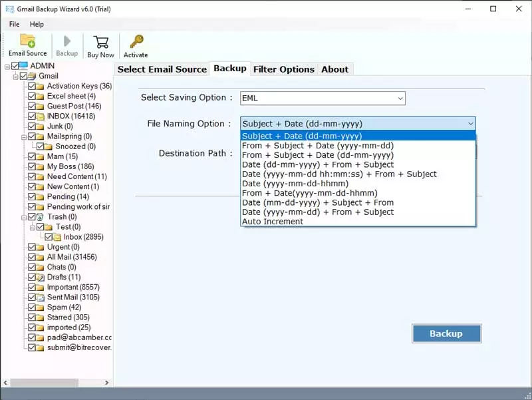The height and width of the screenshot is (400, 532).
Task: Click the Email Source toolbar icon
Action: [27, 41]
